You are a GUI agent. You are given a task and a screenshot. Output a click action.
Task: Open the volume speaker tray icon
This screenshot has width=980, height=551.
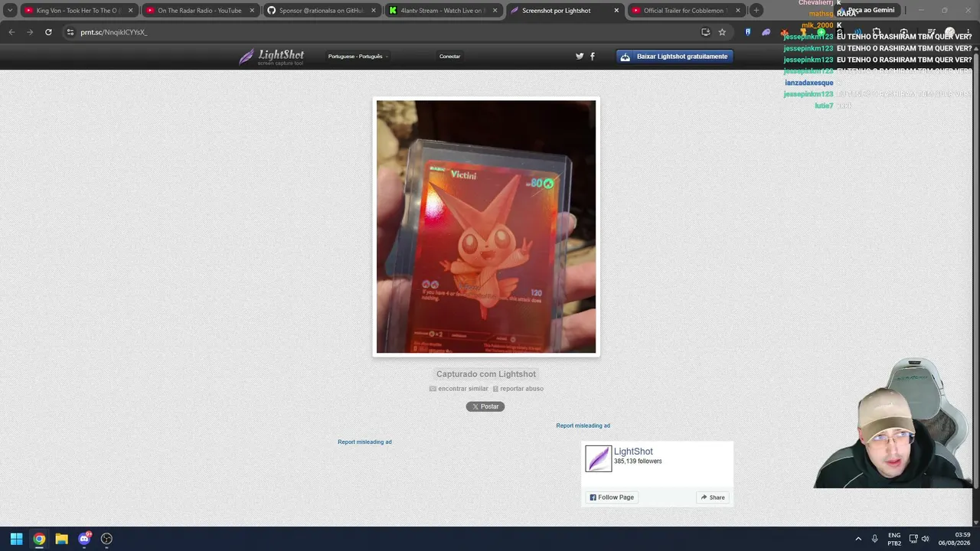[925, 539]
